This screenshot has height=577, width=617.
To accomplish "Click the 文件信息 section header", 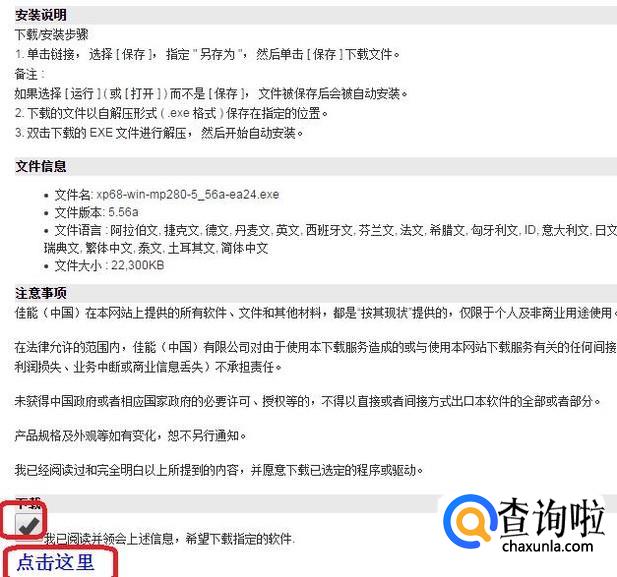I will coord(41,166).
